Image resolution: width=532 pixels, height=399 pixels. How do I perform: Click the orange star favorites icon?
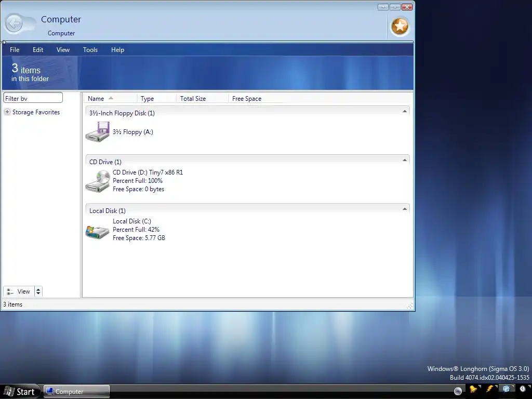click(x=400, y=26)
